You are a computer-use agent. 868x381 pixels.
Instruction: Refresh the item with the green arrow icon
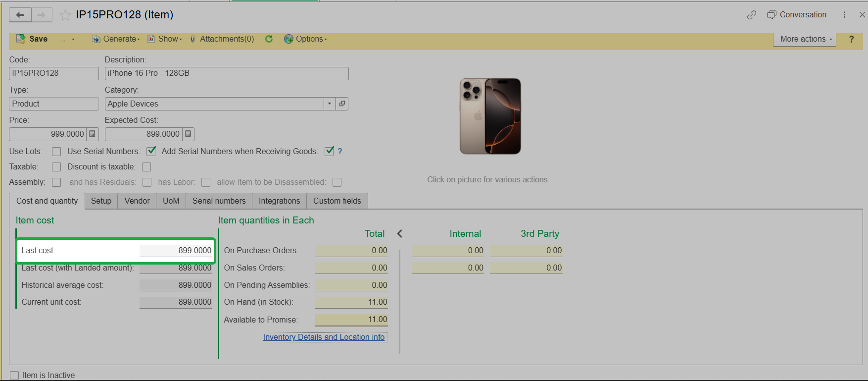(269, 39)
